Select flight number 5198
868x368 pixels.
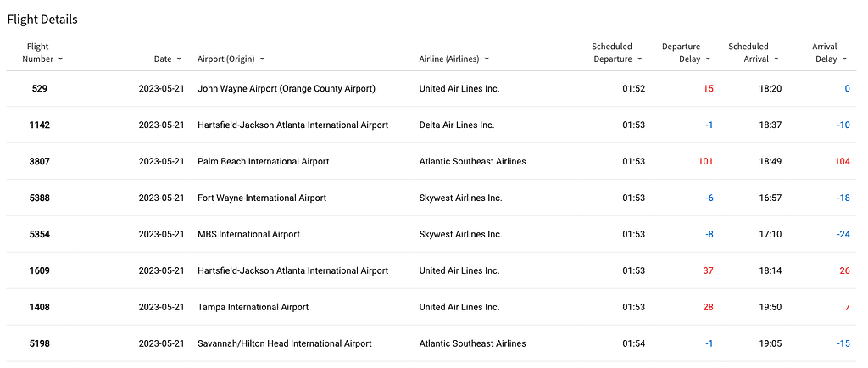click(x=40, y=344)
